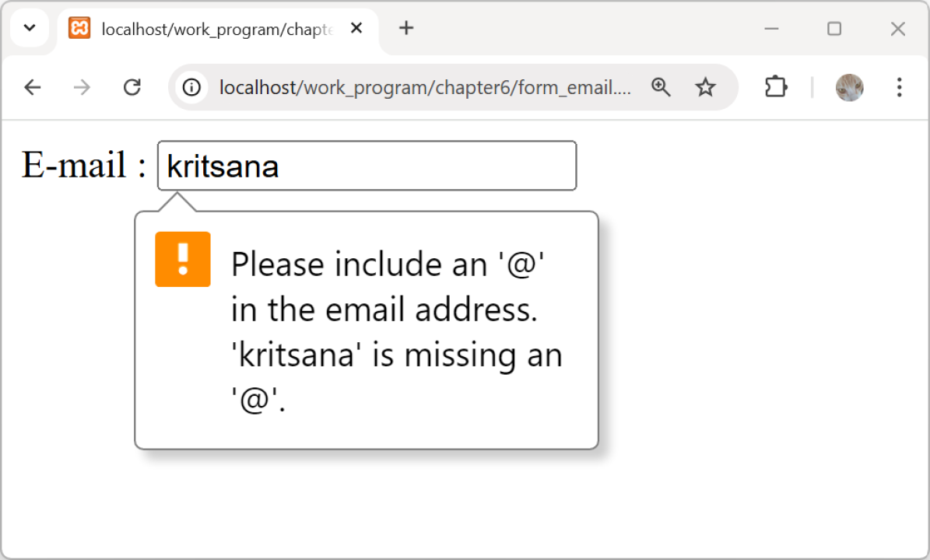The height and width of the screenshot is (560, 930).
Task: Open the Extensions puzzle icon
Action: (x=776, y=87)
